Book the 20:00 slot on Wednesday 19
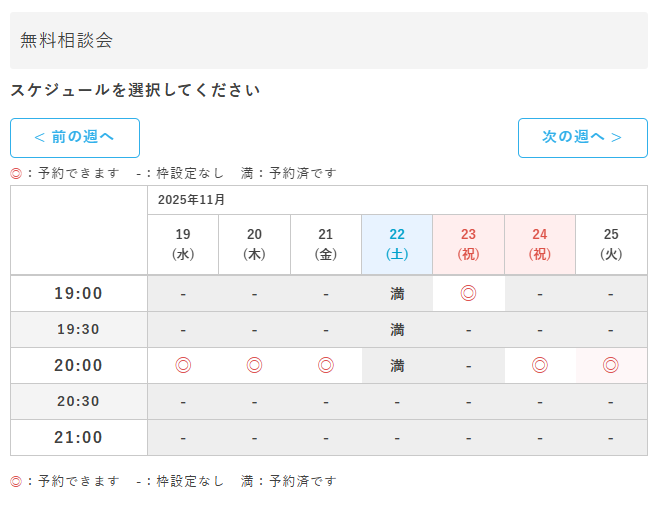668x507 pixels. coord(183,365)
